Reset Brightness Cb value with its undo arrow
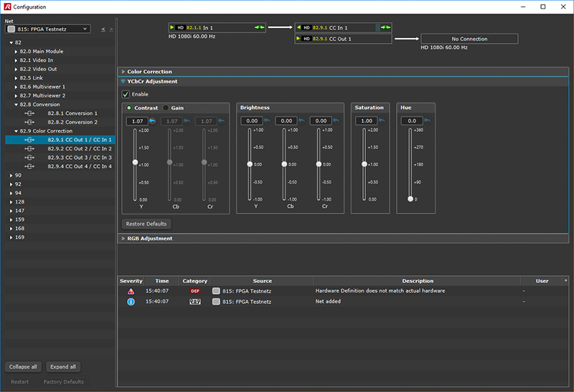Viewport: 574px width, 392px height. [301, 120]
